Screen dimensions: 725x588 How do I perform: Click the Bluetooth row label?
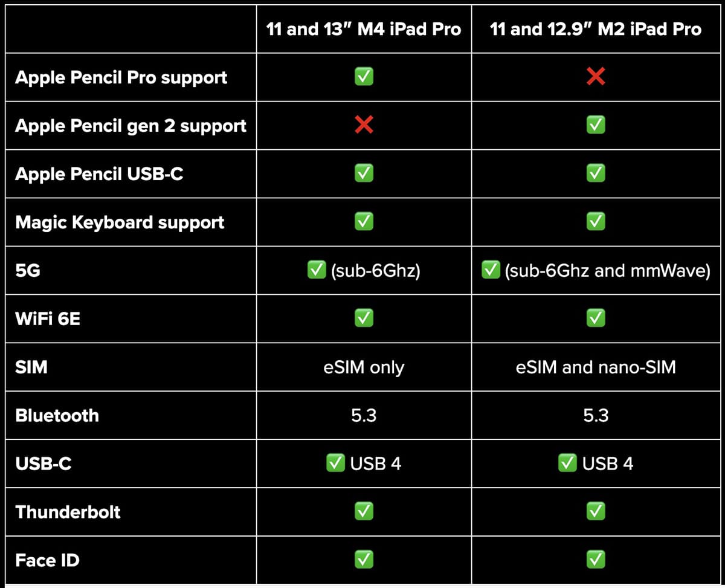pos(57,415)
